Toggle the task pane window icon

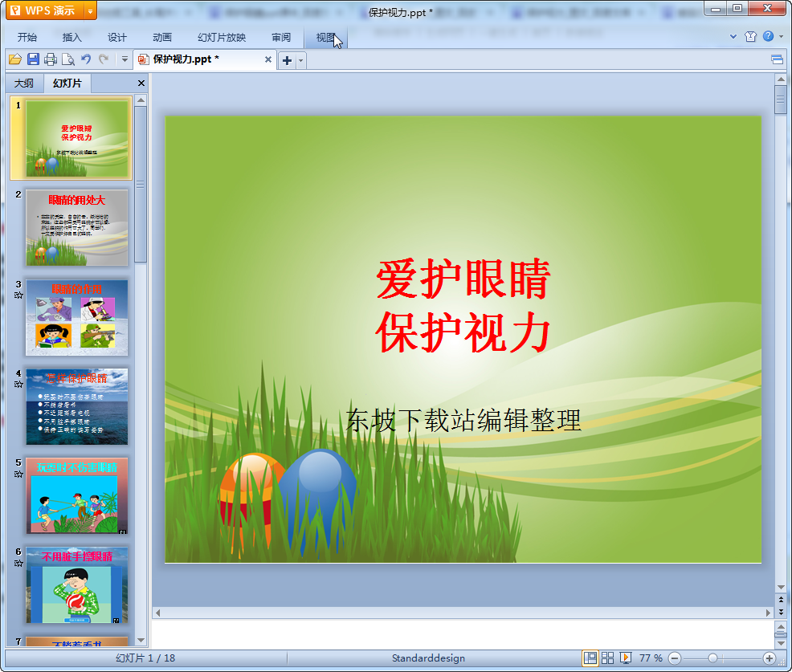coord(777,60)
